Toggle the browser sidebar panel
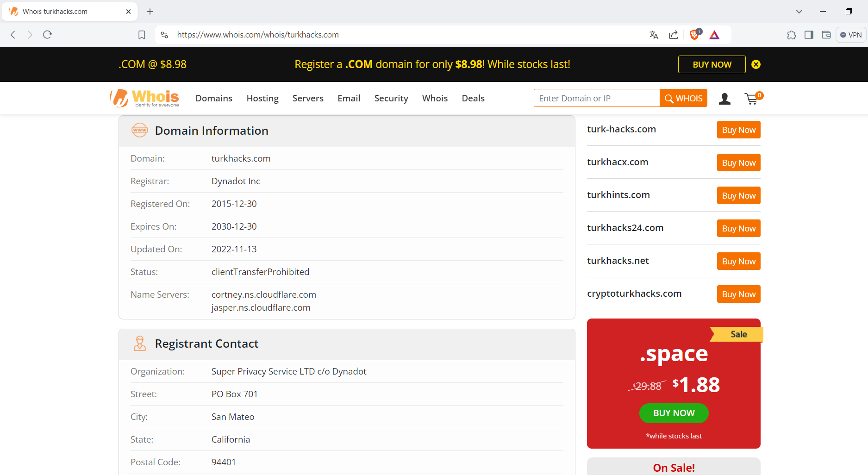 point(809,35)
